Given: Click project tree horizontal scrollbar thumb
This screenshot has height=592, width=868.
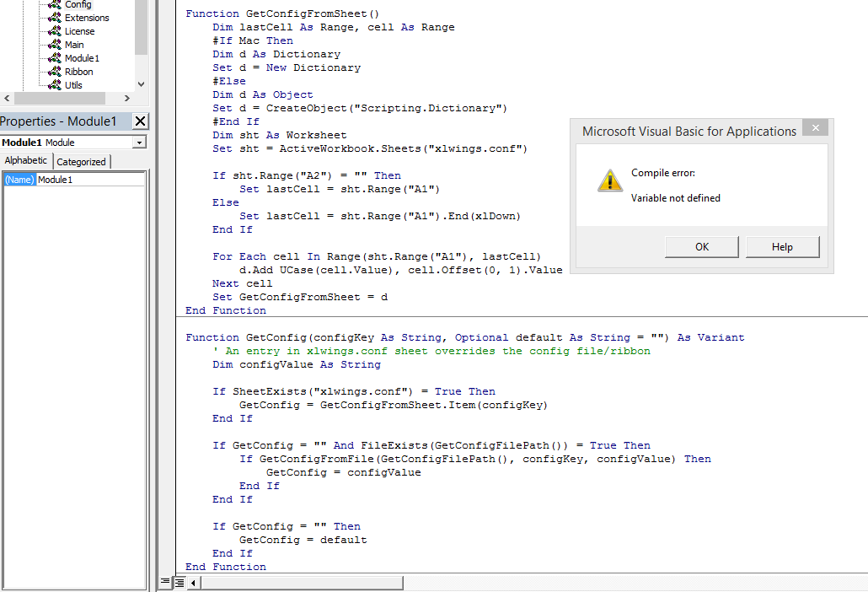Looking at the screenshot, I should [x=59, y=98].
